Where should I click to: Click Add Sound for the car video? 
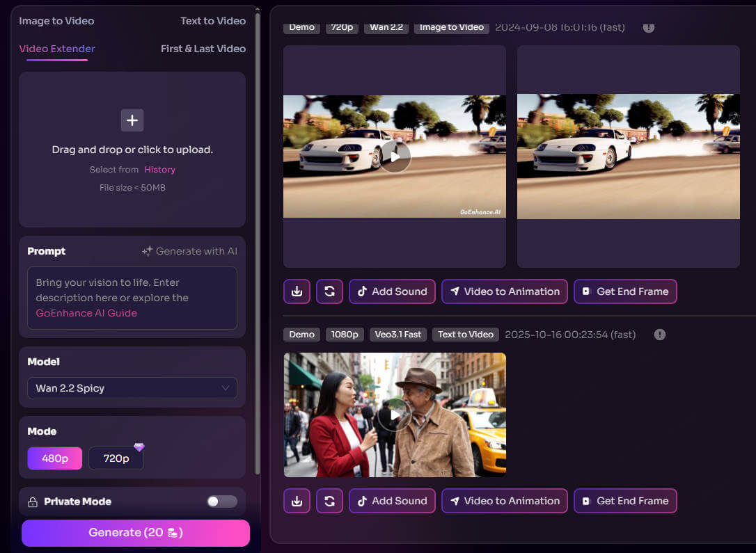pos(392,291)
